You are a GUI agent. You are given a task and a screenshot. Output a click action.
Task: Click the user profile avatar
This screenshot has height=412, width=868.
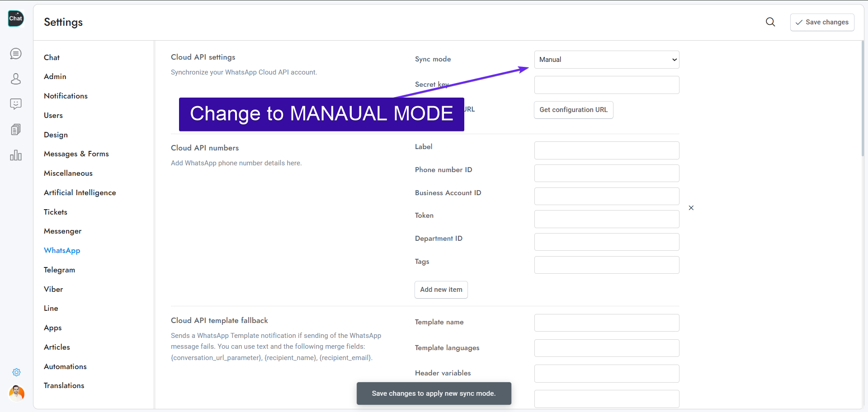point(17,393)
